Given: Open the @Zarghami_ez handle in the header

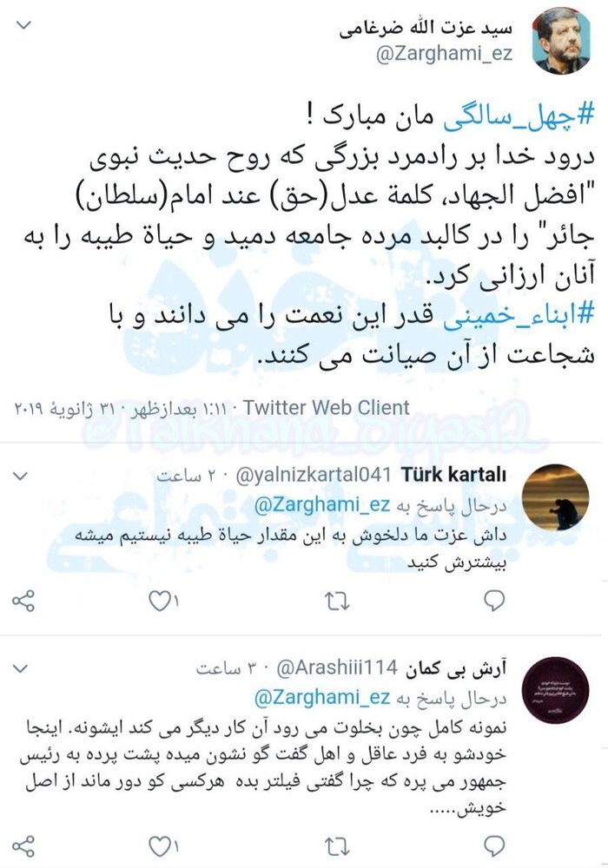Looking at the screenshot, I should pyautogui.click(x=444, y=54).
